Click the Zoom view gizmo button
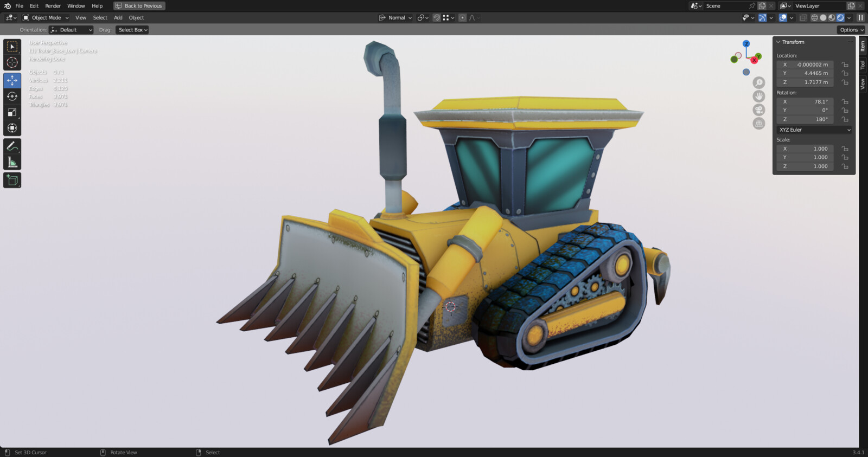 click(x=759, y=82)
